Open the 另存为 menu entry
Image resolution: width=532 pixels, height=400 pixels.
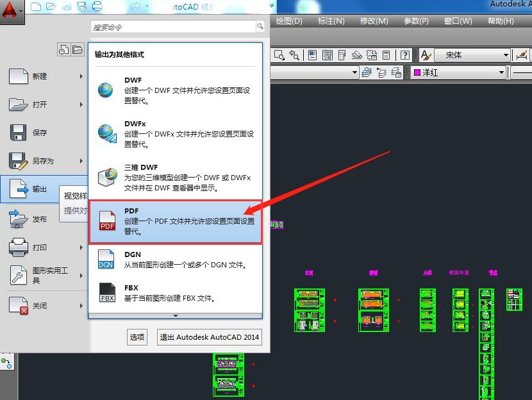(44, 160)
